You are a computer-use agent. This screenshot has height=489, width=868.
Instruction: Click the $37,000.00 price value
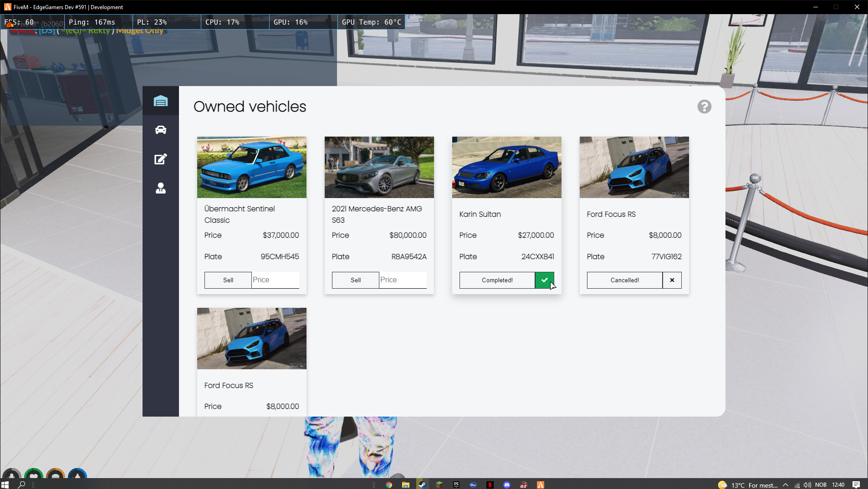click(281, 235)
